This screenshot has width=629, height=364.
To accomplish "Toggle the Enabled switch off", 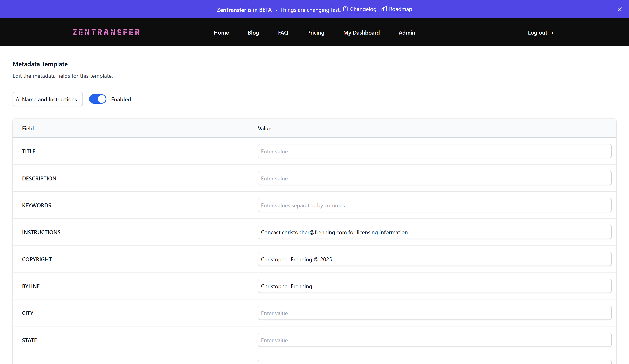I will click(98, 99).
